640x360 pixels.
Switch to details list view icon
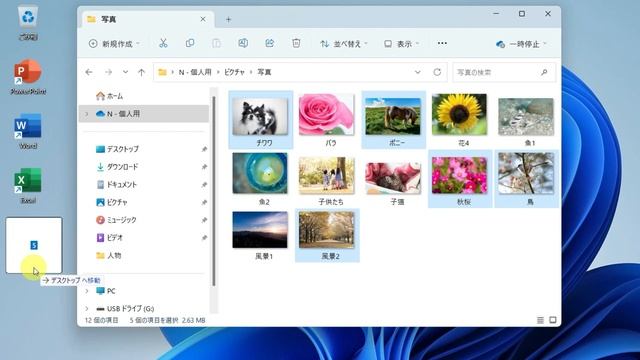[540, 320]
